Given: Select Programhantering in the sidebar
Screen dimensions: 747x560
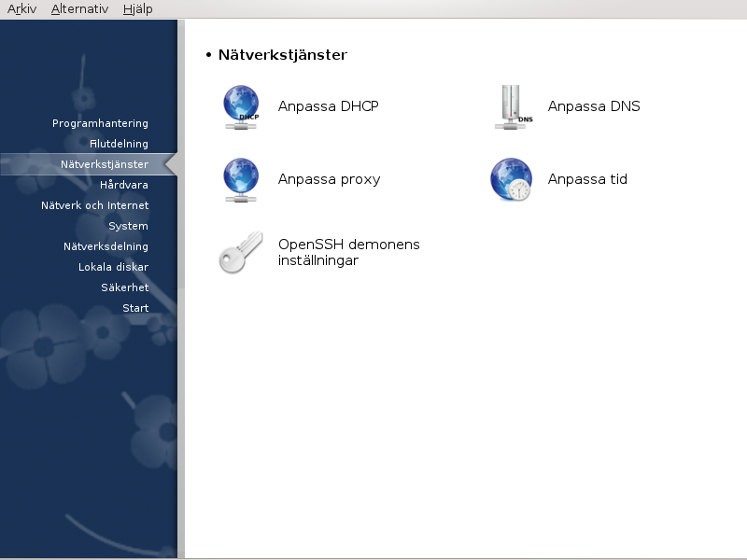Looking at the screenshot, I should coord(100,123).
